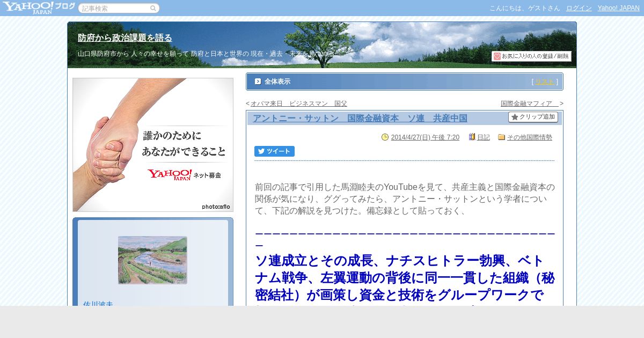Go to next post 国際金融マフィア
This screenshot has width=644, height=338.
(530, 104)
